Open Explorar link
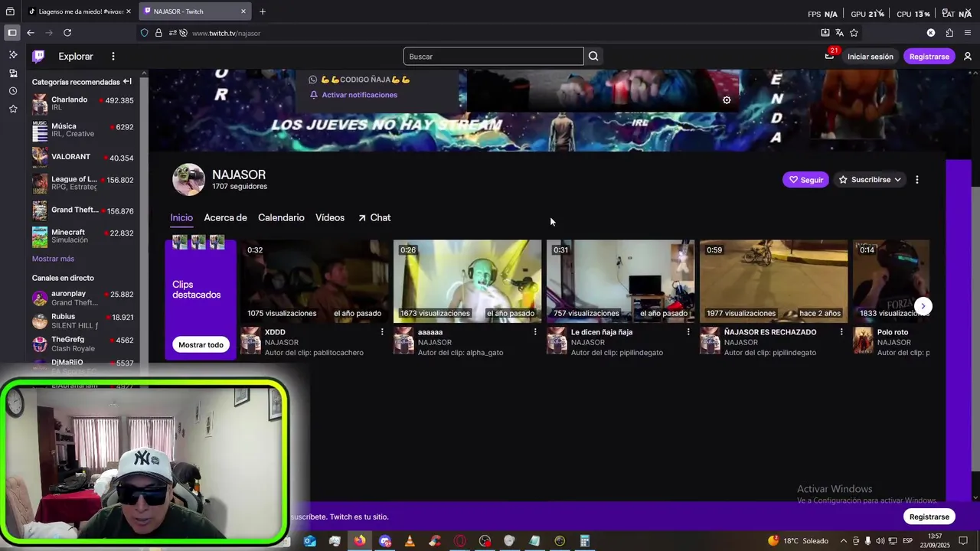980x551 pixels. click(x=76, y=57)
